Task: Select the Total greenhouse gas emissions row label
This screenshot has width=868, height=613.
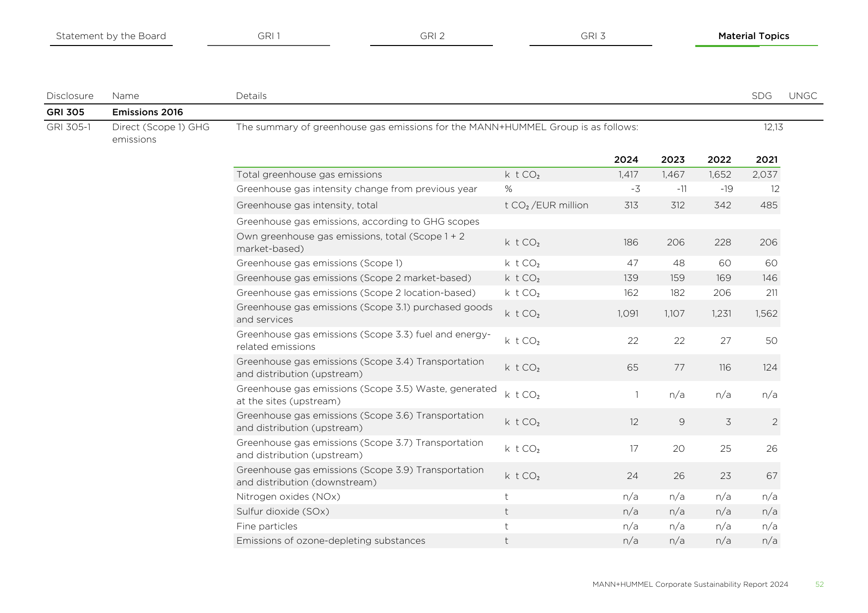Action: [309, 175]
